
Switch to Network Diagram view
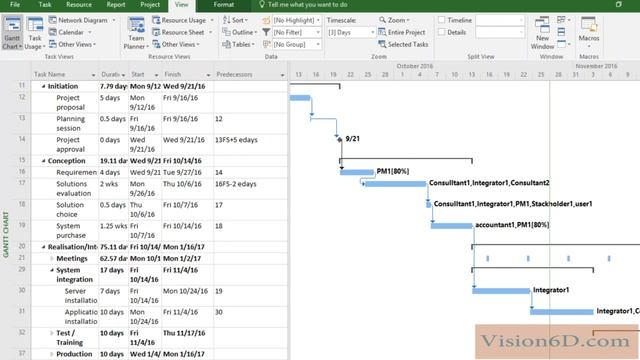tap(82, 20)
